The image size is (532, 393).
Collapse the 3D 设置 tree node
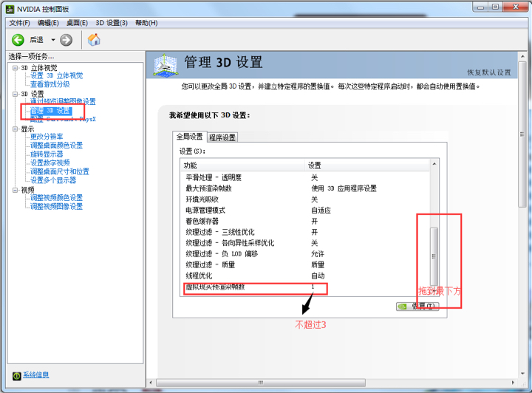point(15,94)
